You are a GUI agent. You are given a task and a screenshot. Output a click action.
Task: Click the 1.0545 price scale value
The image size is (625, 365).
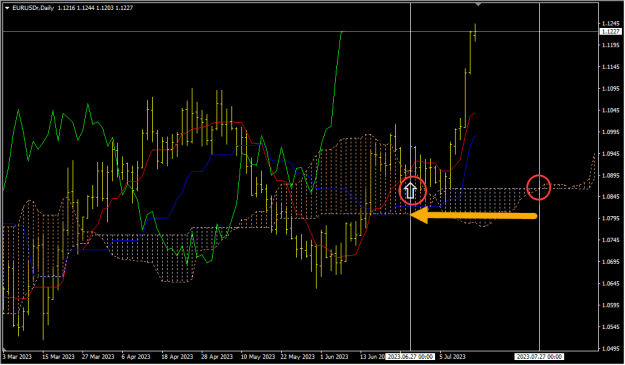(x=611, y=327)
